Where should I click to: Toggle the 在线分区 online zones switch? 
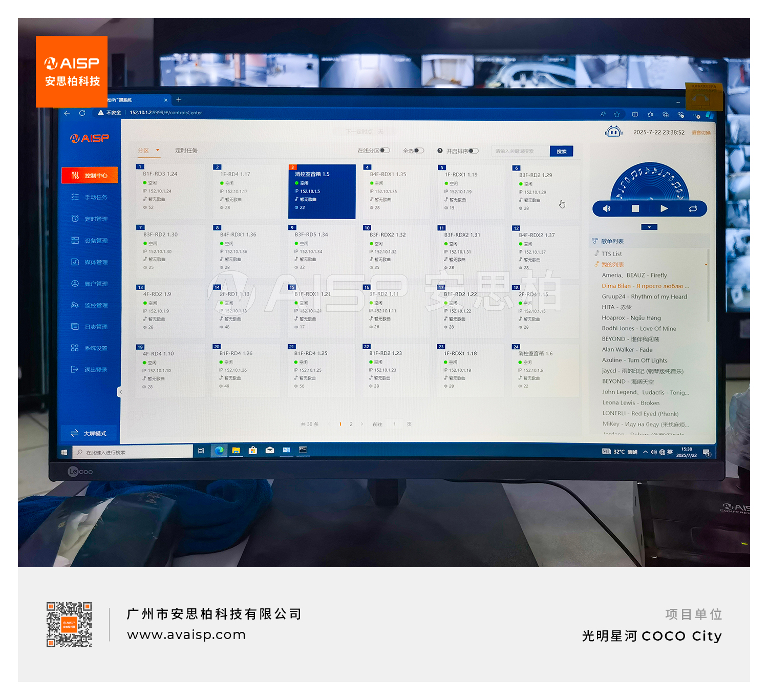point(385,151)
